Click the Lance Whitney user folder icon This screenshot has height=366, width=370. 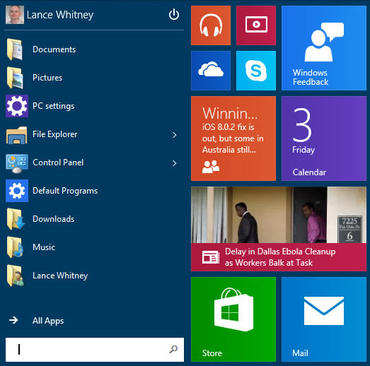pos(15,276)
